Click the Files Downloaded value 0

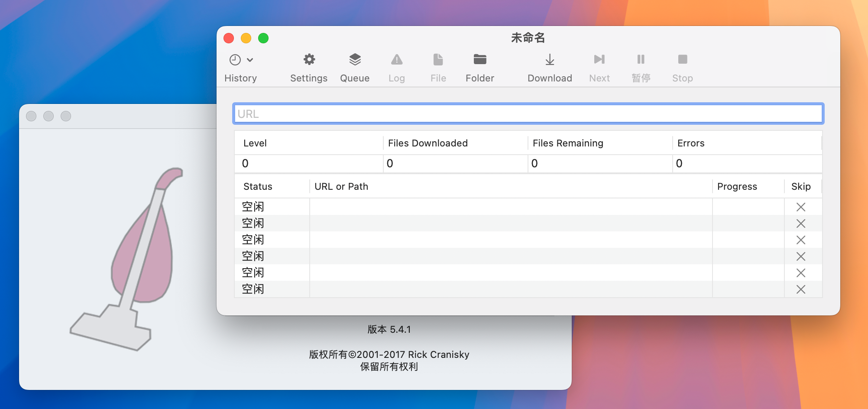pyautogui.click(x=390, y=164)
